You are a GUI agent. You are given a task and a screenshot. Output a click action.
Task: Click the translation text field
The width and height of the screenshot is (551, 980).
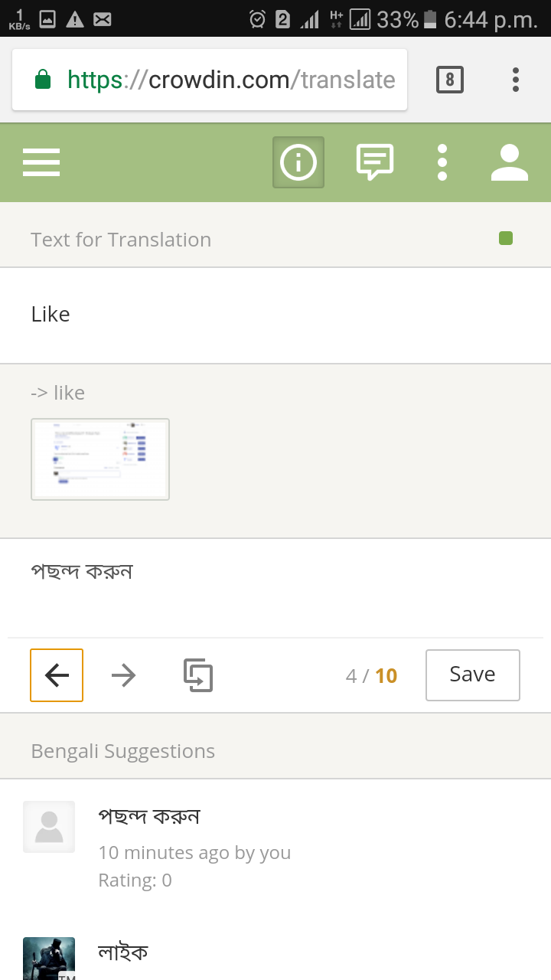275,588
